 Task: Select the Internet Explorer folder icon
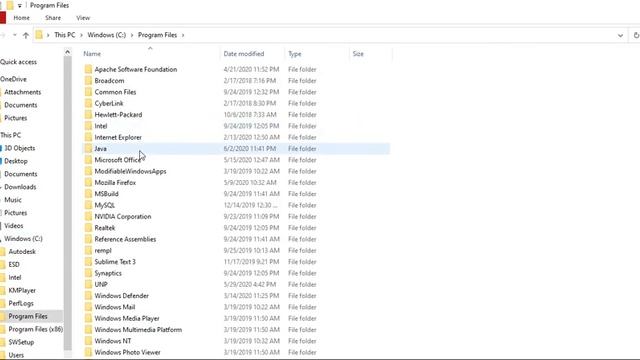[x=88, y=137]
